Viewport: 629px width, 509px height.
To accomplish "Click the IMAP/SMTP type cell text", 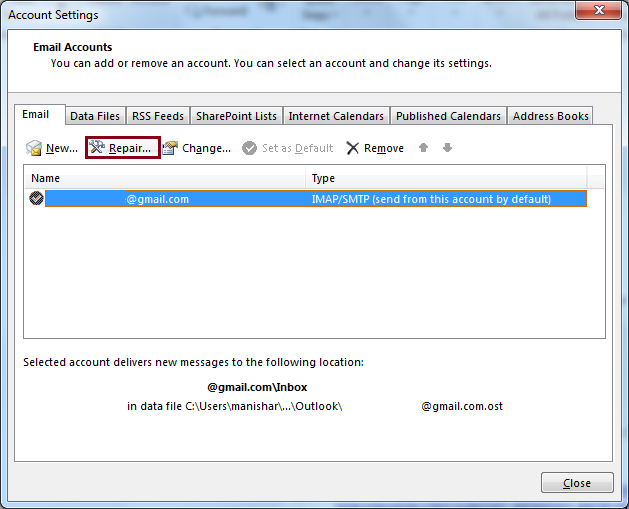I will (431, 199).
